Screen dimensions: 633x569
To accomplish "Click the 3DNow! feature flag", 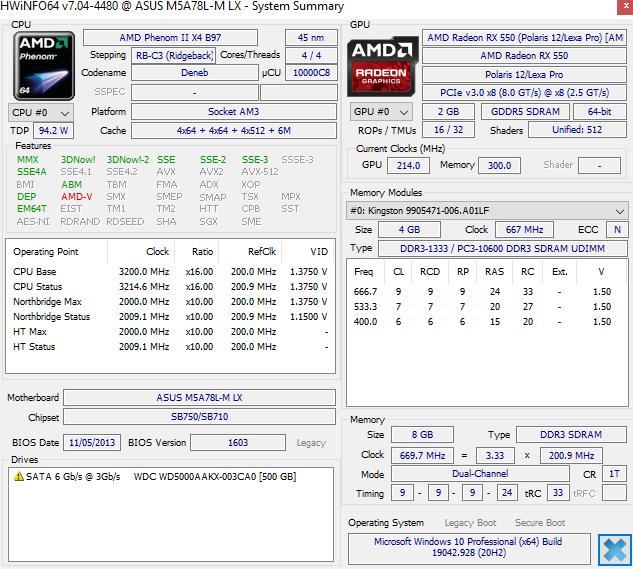I will (x=78, y=160).
